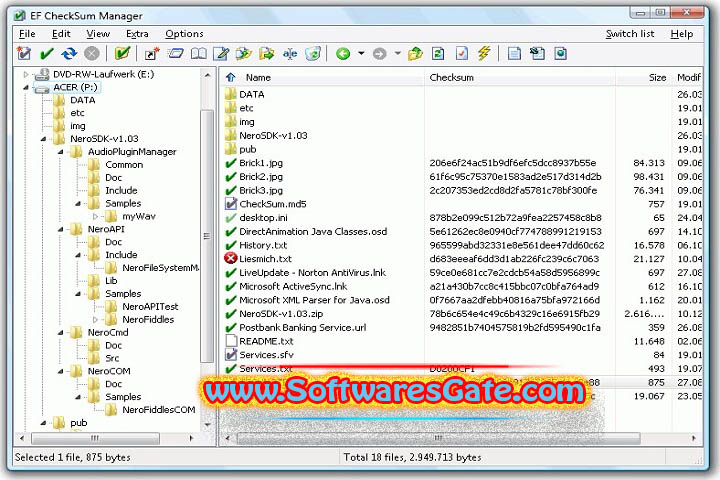Collapse the ACER (P:) drive node

pos(26,87)
